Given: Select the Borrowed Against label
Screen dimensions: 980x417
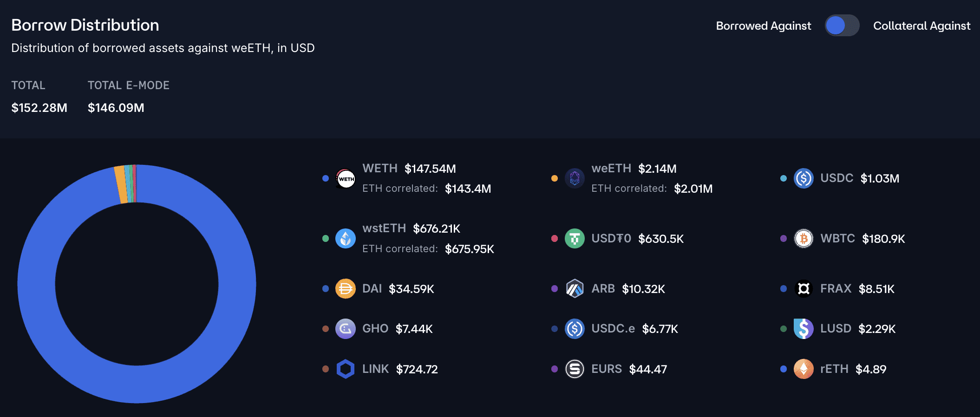Looking at the screenshot, I should click(x=763, y=26).
